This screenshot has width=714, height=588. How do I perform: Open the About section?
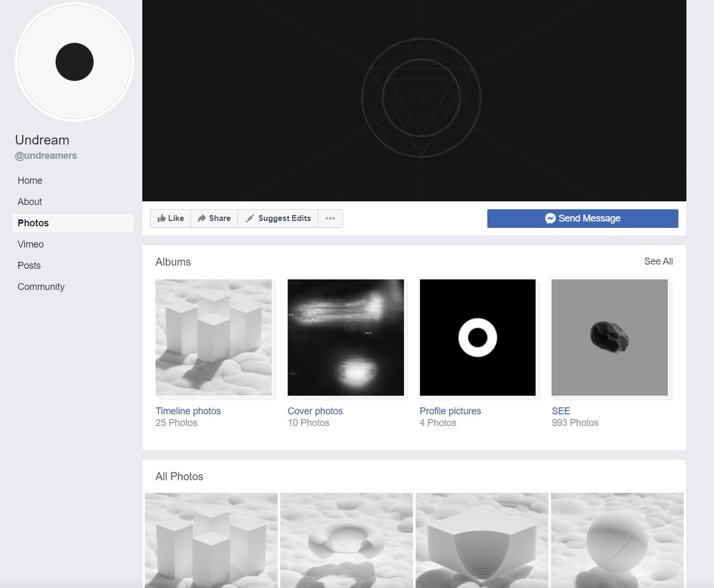(x=30, y=202)
